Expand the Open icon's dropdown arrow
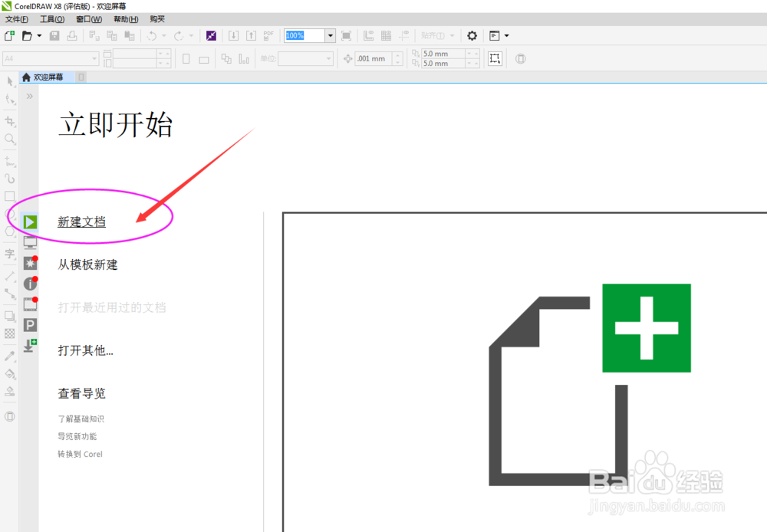767x532 pixels. click(x=39, y=36)
